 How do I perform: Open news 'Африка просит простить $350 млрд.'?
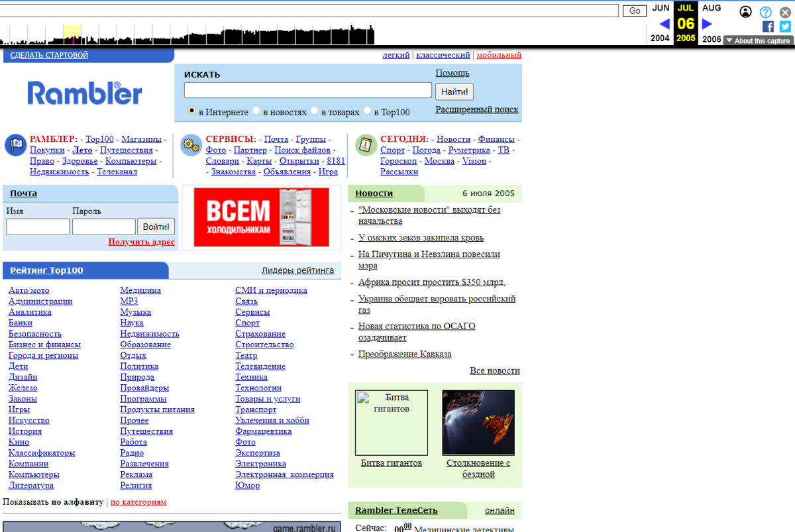[x=432, y=282]
